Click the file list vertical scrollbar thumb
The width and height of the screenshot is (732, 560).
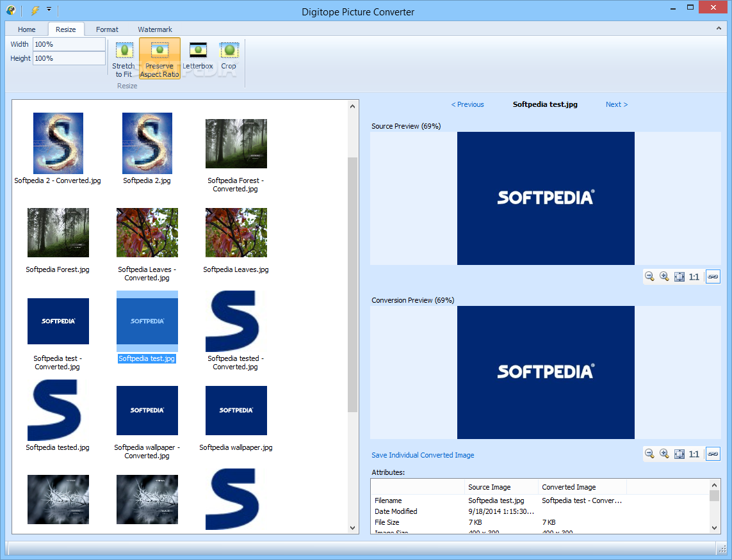pos(352,285)
